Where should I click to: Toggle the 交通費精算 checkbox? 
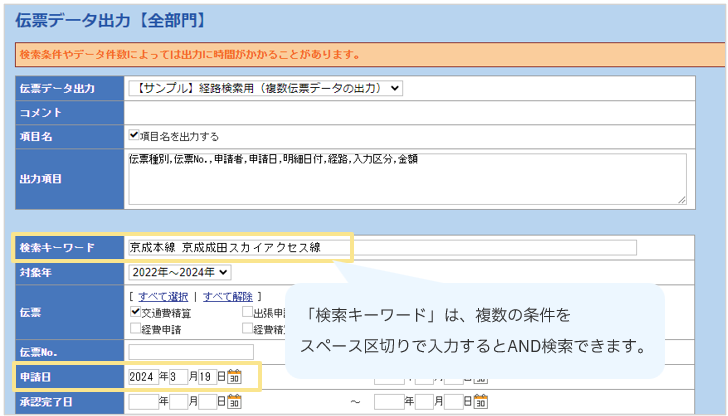coord(135,311)
